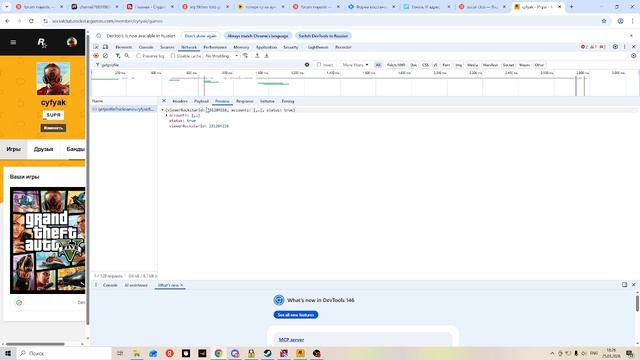Open network conditions wifi icon
The image size is (640, 360).
point(245,56)
